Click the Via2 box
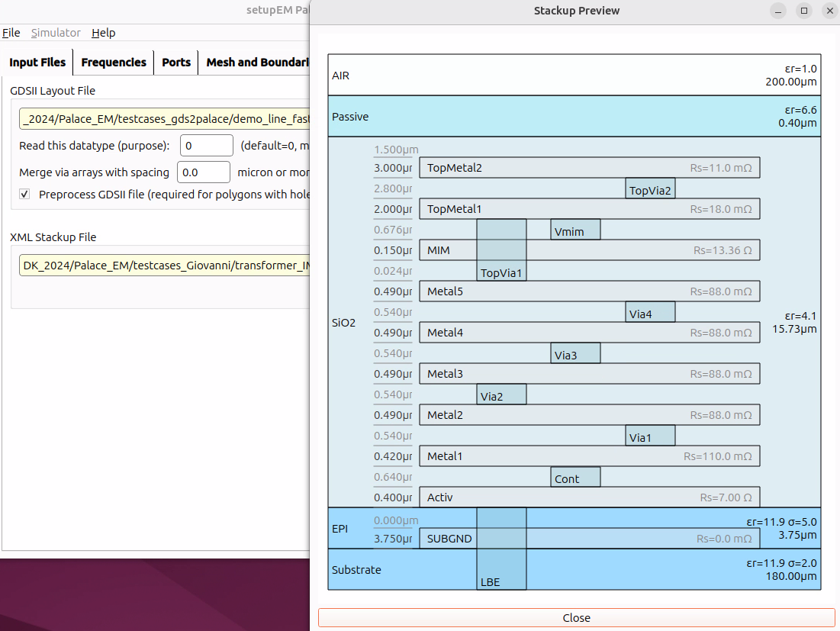840x631 pixels. point(501,394)
